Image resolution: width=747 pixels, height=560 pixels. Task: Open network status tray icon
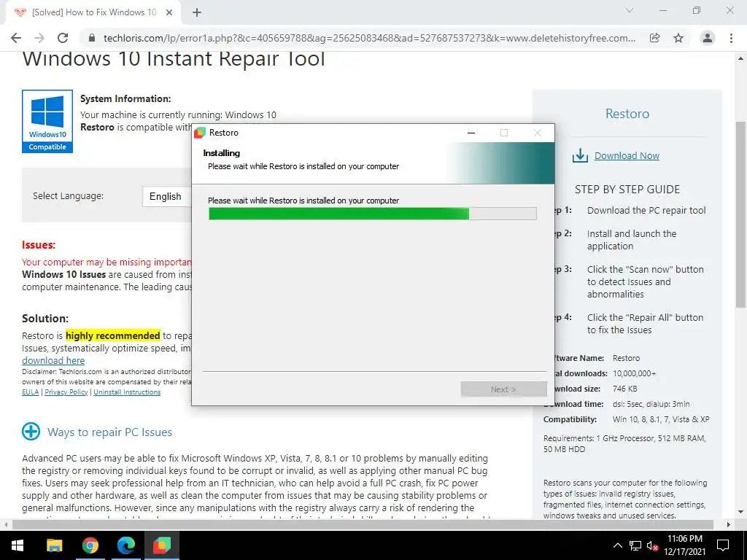click(x=635, y=545)
